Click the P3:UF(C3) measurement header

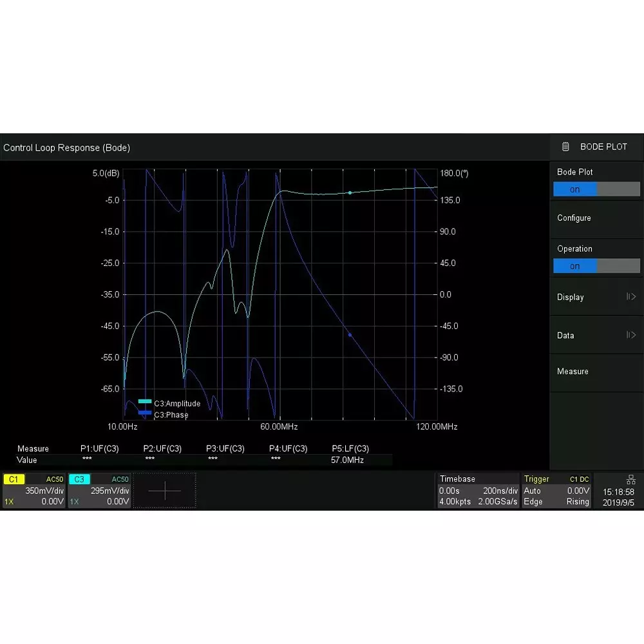(225, 448)
